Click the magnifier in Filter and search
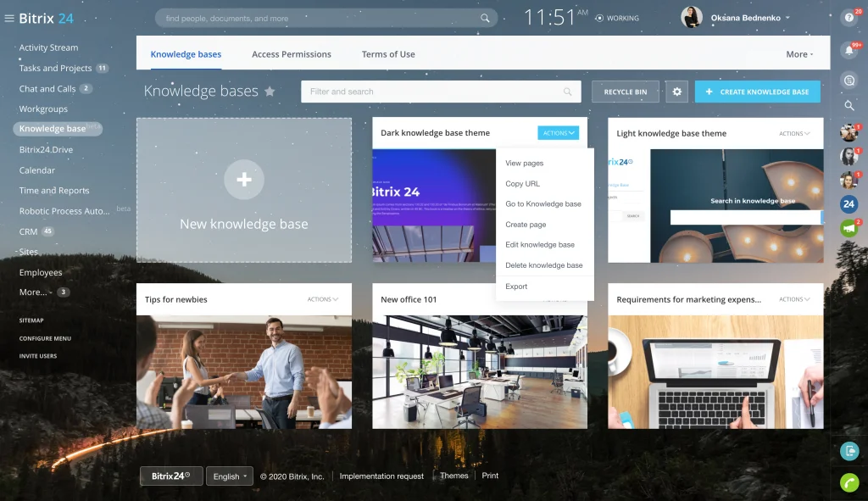868x501 pixels. click(567, 92)
